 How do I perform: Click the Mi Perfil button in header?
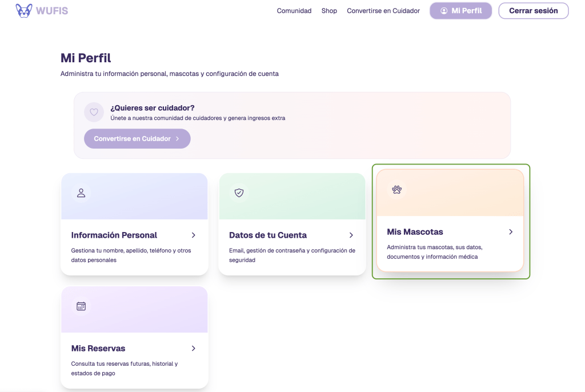460,11
